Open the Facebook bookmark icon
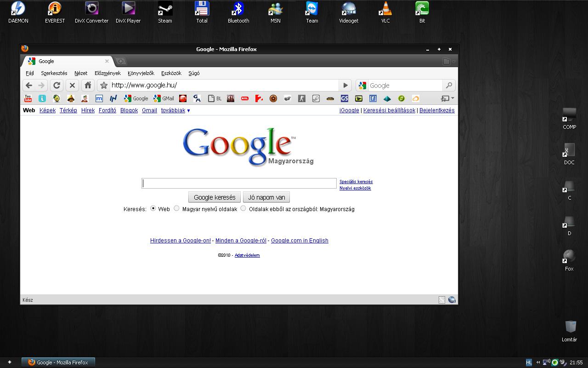The width and height of the screenshot is (588, 368). (x=373, y=98)
